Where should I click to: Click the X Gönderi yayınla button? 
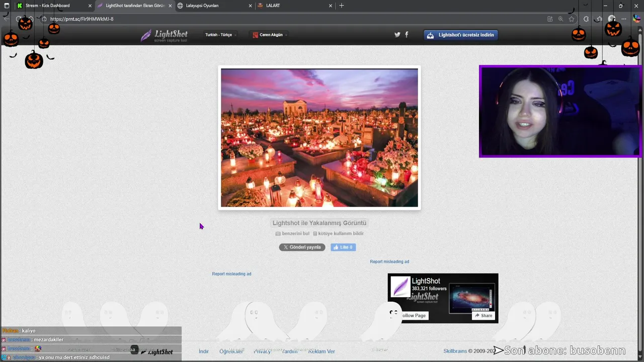(302, 247)
